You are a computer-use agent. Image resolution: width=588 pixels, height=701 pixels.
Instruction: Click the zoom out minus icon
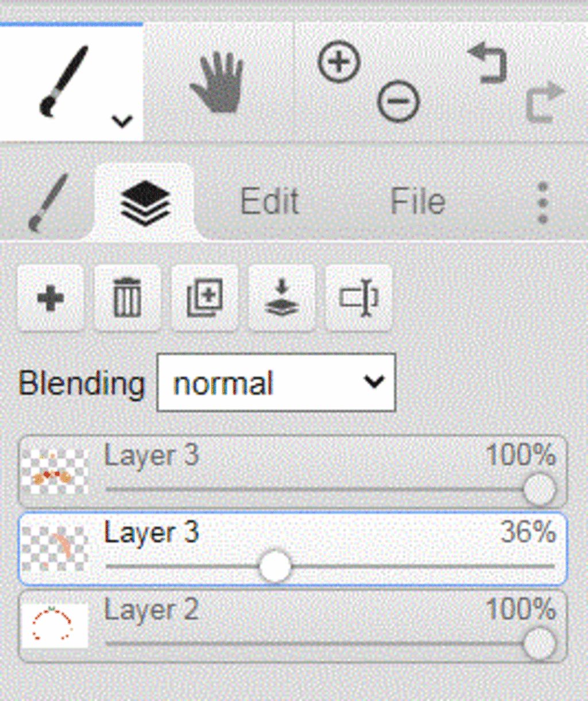pos(398,102)
